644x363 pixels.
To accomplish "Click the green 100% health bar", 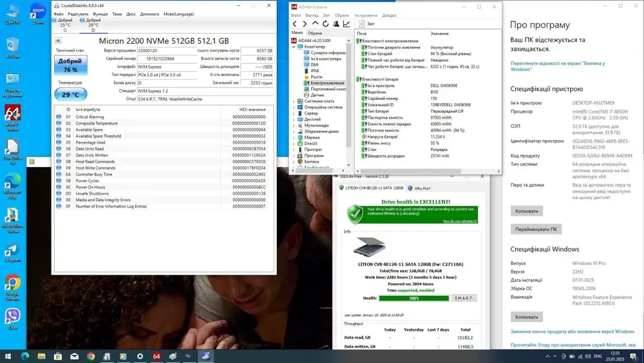I will pos(413,298).
